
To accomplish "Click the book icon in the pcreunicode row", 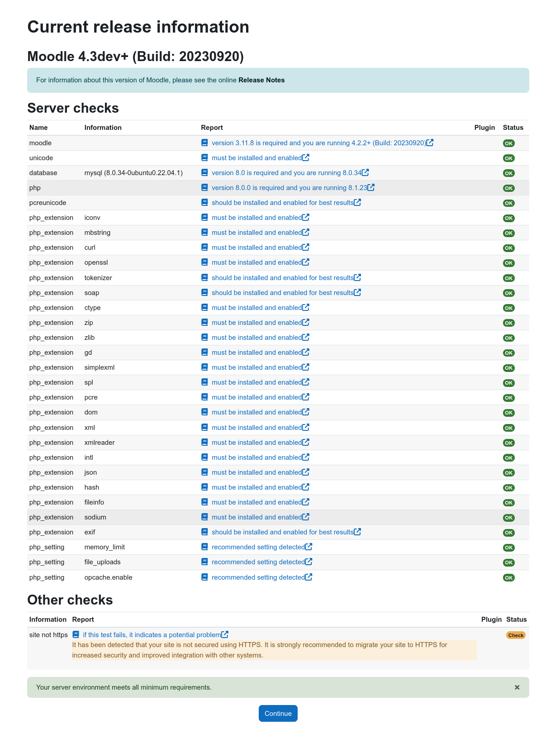I will (204, 202).
